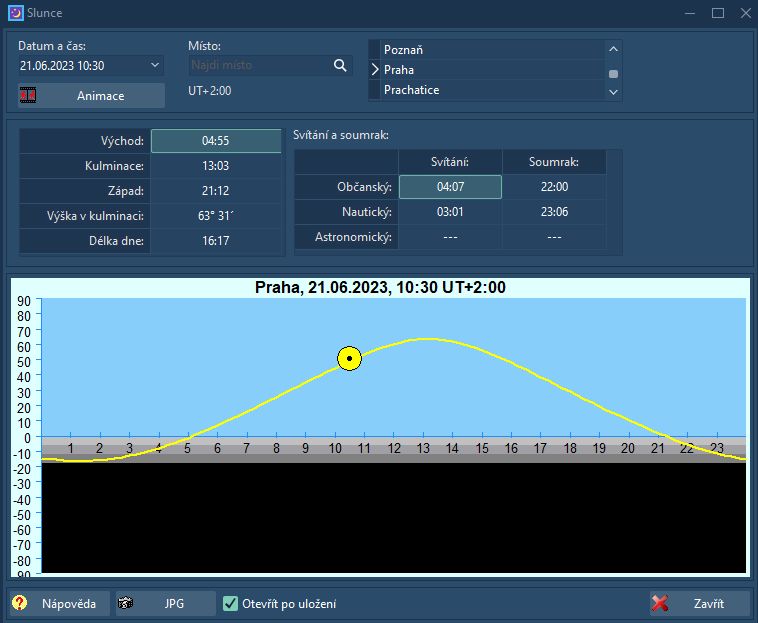Select the Východ 04:55 value cell
This screenshot has width=758, height=623.
(216, 141)
